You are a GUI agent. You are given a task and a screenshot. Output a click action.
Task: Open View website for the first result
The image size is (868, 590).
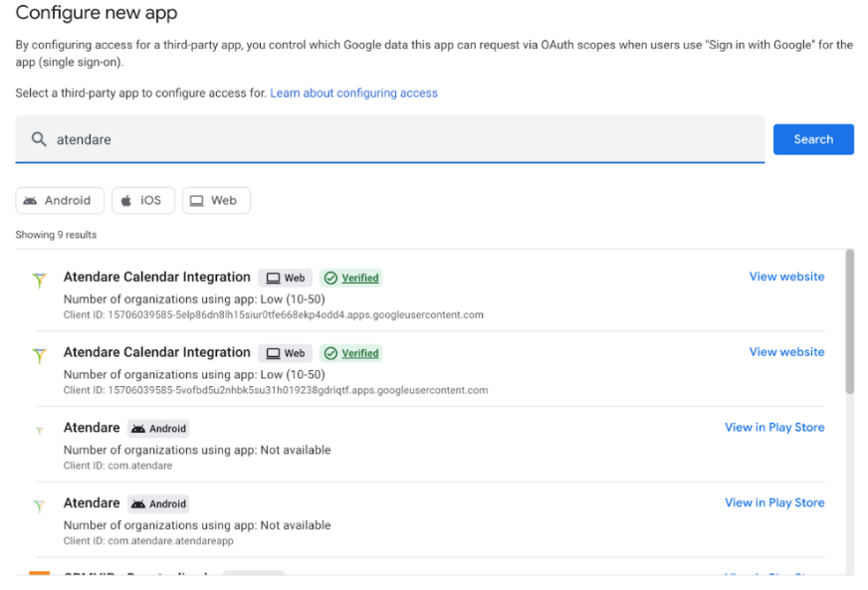point(786,277)
